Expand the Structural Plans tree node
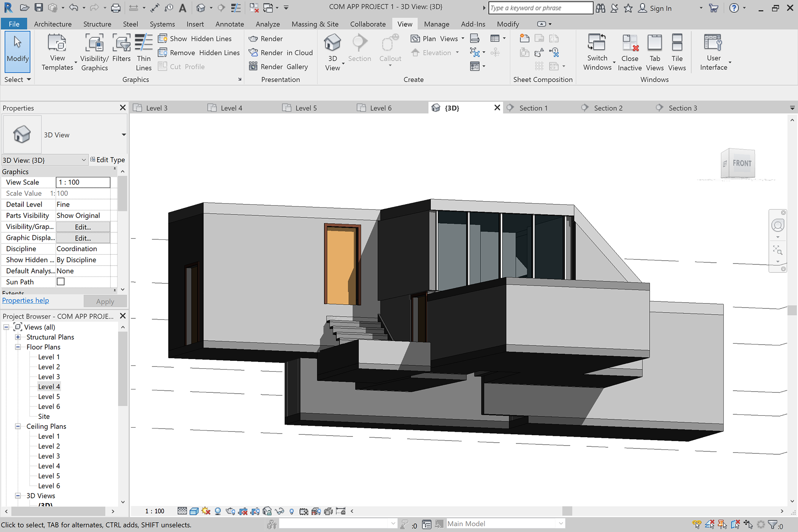Viewport: 798px width, 532px height. click(x=18, y=337)
